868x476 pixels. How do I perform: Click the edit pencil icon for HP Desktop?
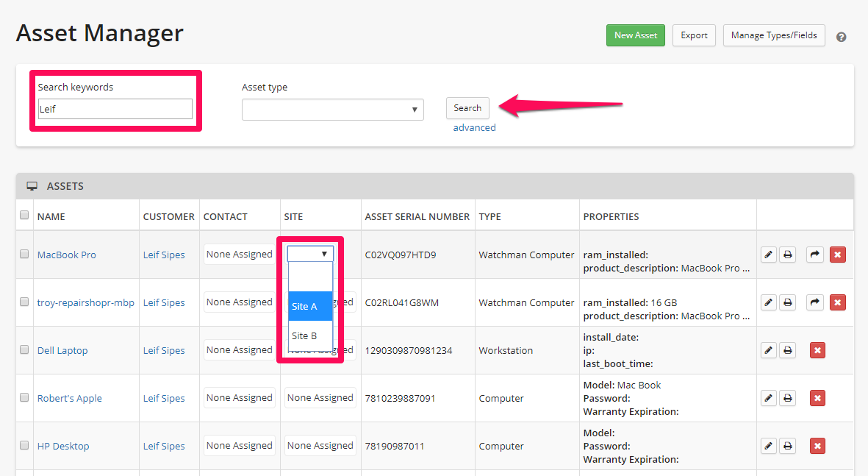(768, 446)
